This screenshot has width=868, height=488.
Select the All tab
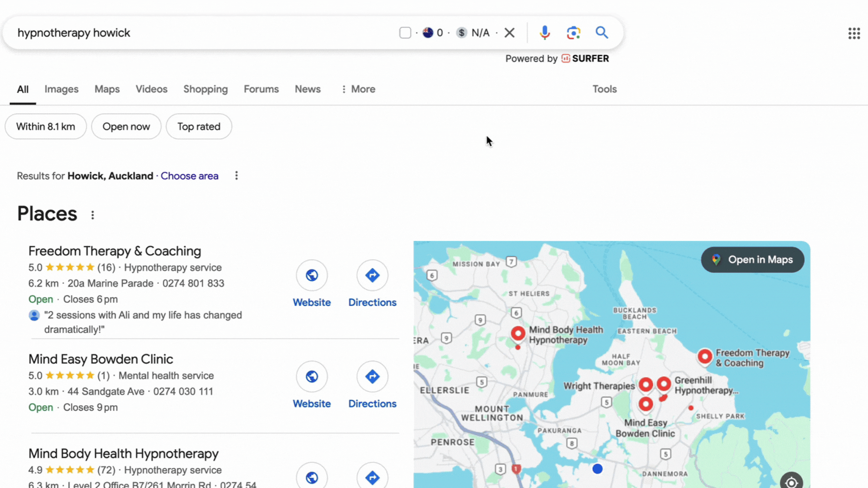23,89
